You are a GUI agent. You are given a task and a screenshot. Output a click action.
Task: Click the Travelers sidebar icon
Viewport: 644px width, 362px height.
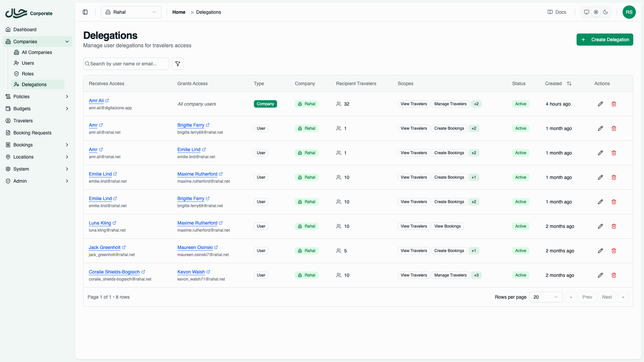pyautogui.click(x=8, y=121)
